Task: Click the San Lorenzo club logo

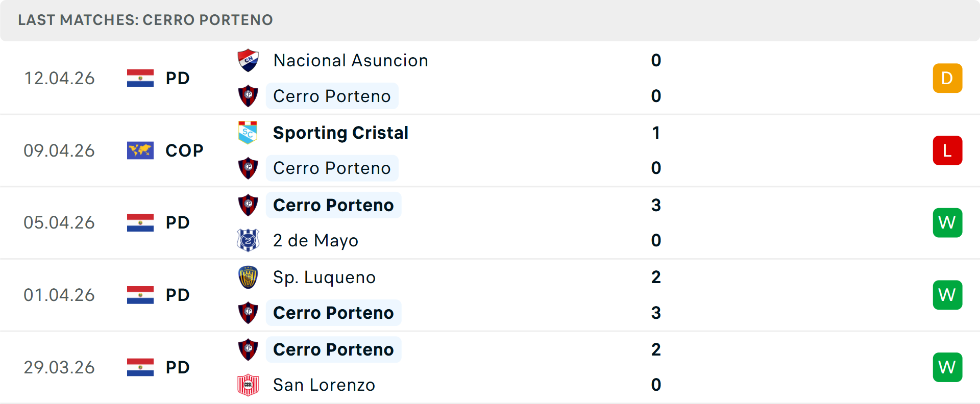Action: (248, 385)
